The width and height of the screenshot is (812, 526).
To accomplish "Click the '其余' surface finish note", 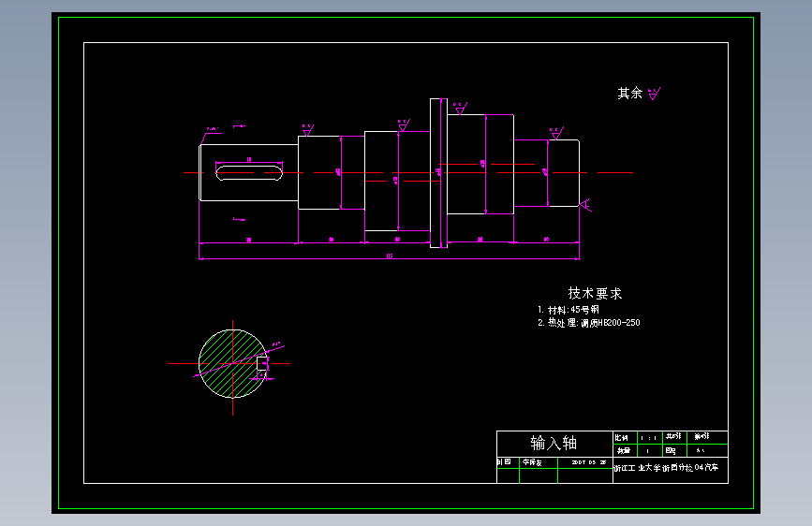I will pyautogui.click(x=629, y=94).
